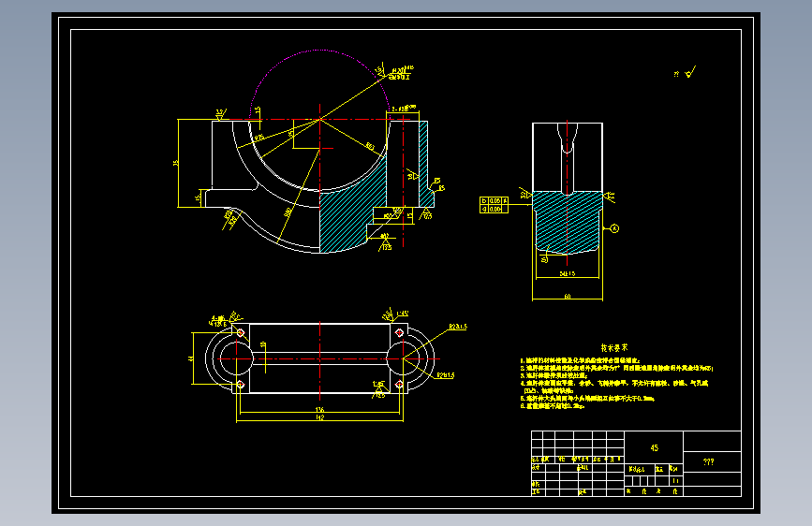Pick the "60" width dimension under the side view
The image size is (812, 526).
[567, 297]
